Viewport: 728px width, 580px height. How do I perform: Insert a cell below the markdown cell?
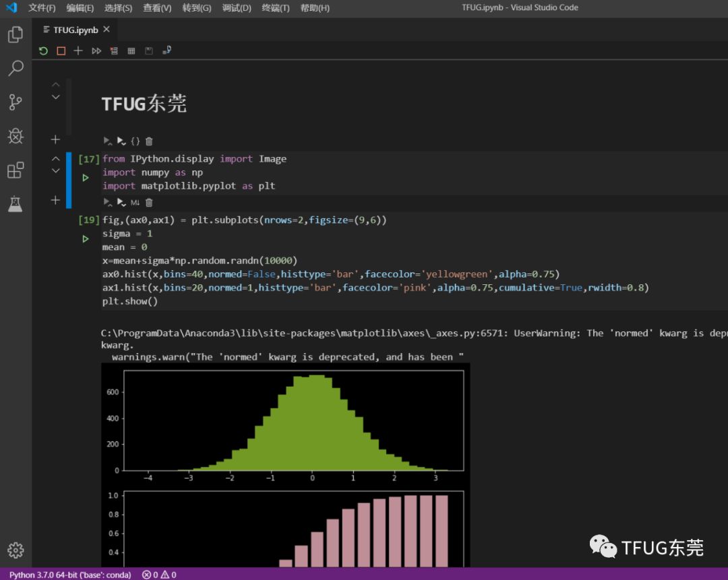55,139
